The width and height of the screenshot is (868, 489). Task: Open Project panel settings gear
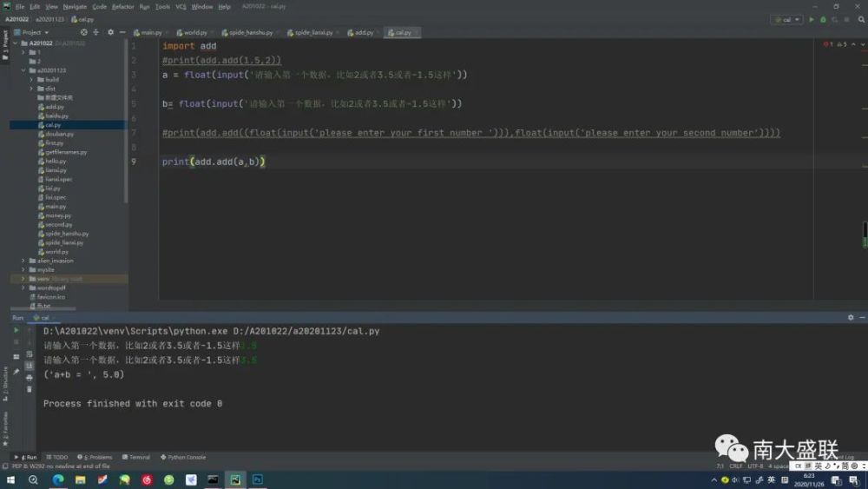(111, 32)
